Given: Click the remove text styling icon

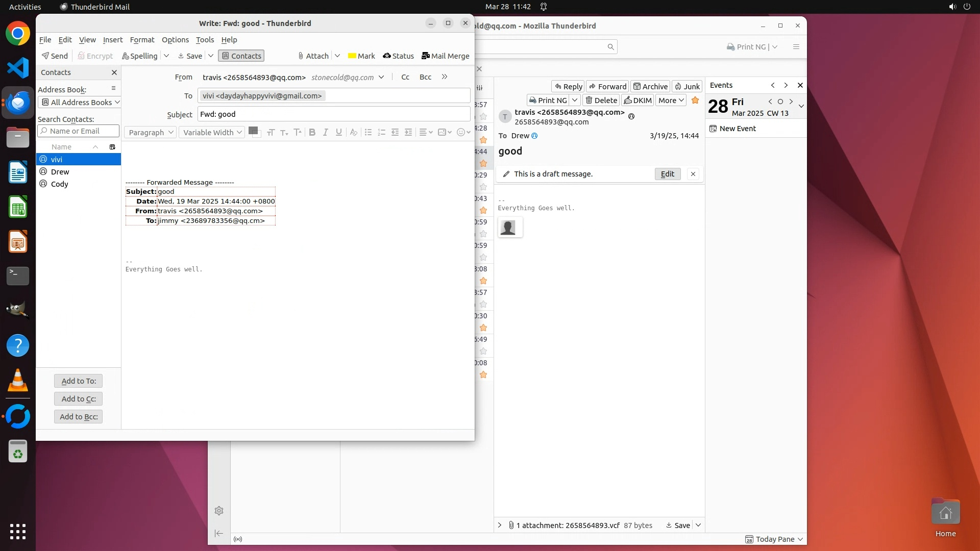Looking at the screenshot, I should pos(353,133).
